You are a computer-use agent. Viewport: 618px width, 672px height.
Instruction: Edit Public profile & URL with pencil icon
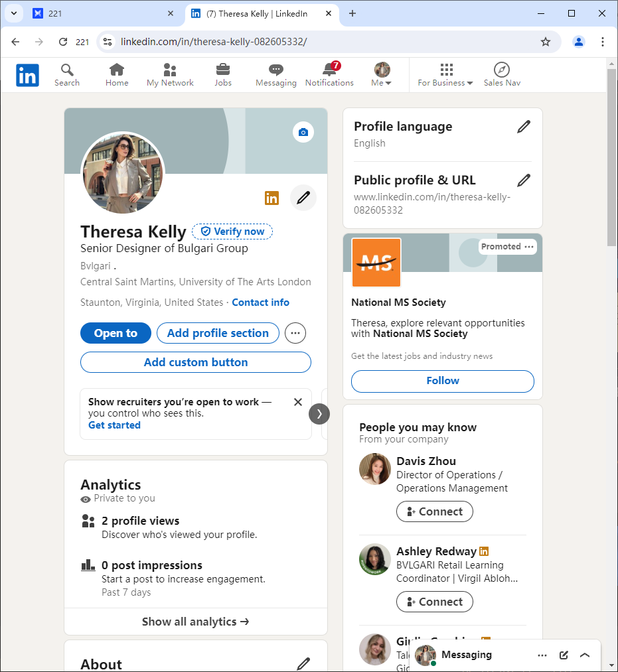click(524, 180)
